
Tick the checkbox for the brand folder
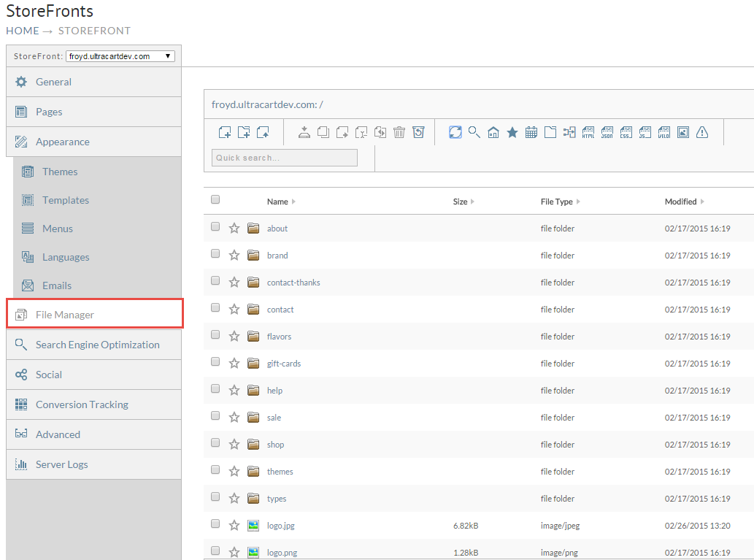click(215, 253)
